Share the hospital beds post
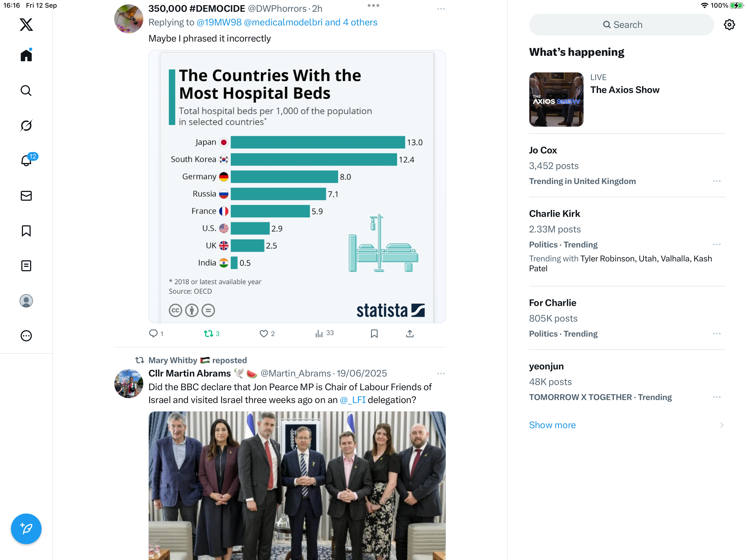The image size is (747, 560). [410, 334]
